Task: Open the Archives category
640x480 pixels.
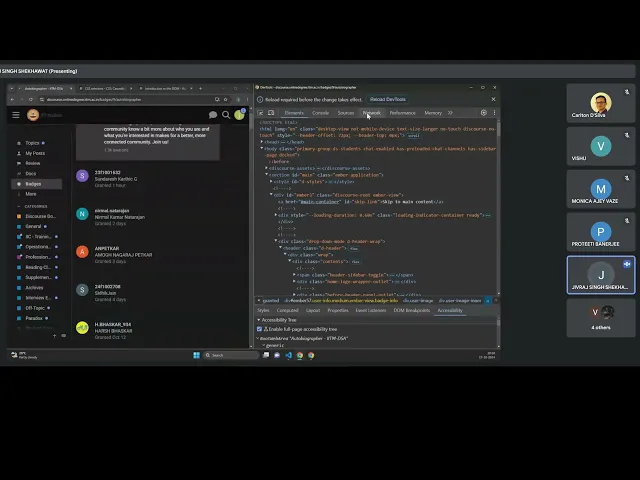Action: pos(34,287)
